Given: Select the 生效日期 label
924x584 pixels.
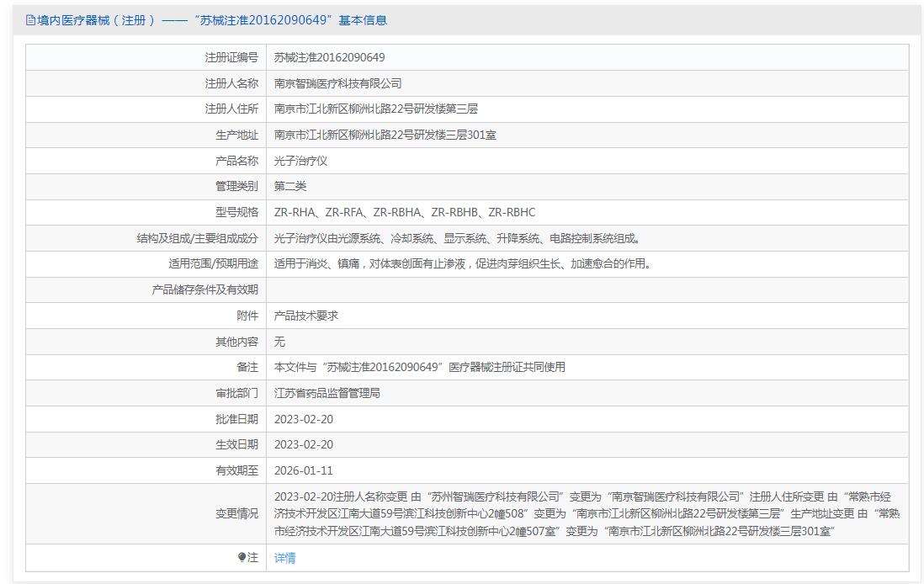Looking at the screenshot, I should [237, 445].
